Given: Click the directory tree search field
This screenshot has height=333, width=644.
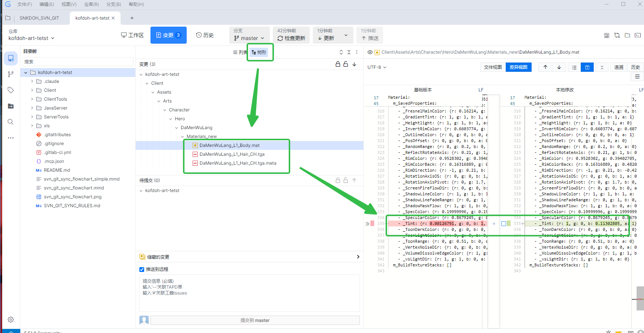Looking at the screenshot, I should tap(78, 62).
